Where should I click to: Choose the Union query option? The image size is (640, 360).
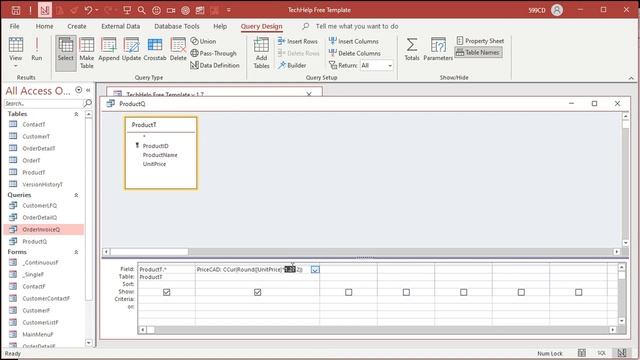pyautogui.click(x=203, y=41)
